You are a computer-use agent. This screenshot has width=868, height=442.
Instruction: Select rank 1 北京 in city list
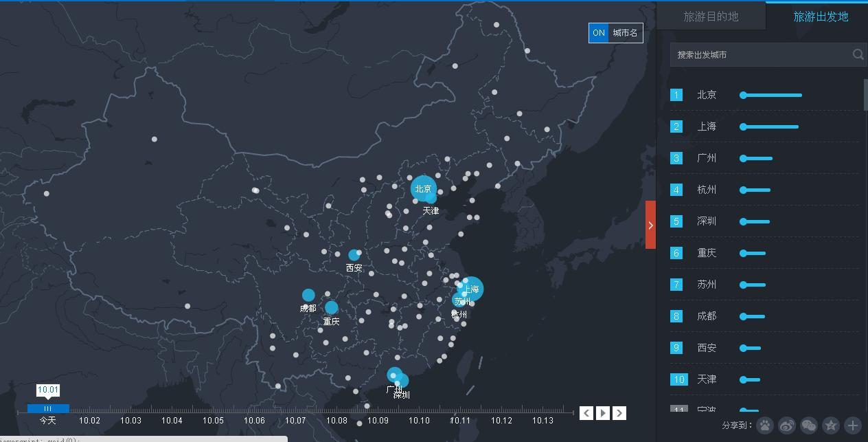tap(764, 95)
